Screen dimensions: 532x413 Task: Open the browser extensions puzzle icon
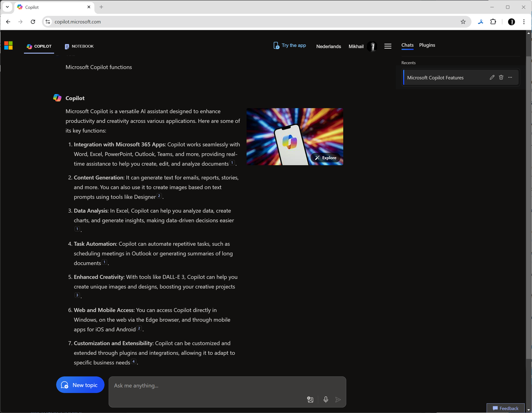493,22
